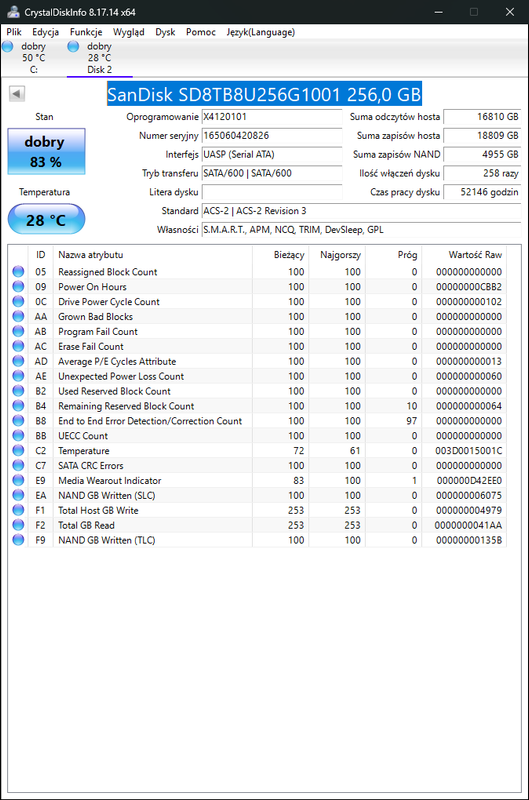529x800 pixels.
Task: Click the Temperatura label
Action: pyautogui.click(x=44, y=192)
